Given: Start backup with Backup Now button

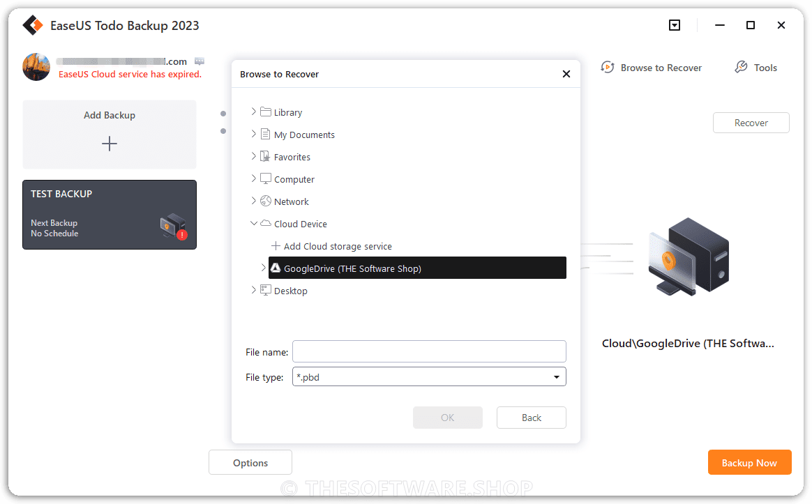Looking at the screenshot, I should [x=749, y=463].
